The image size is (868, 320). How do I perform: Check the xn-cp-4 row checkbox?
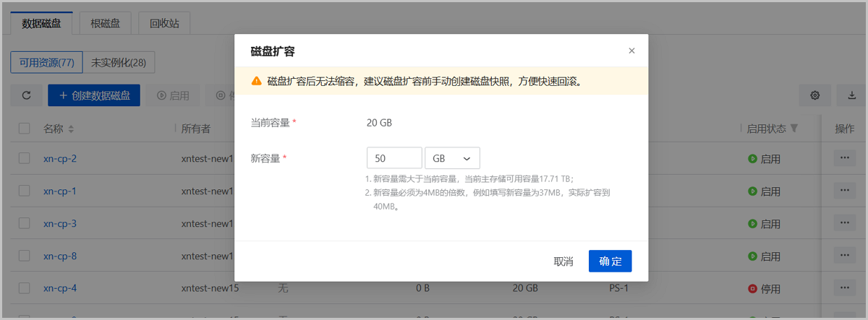[x=25, y=288]
